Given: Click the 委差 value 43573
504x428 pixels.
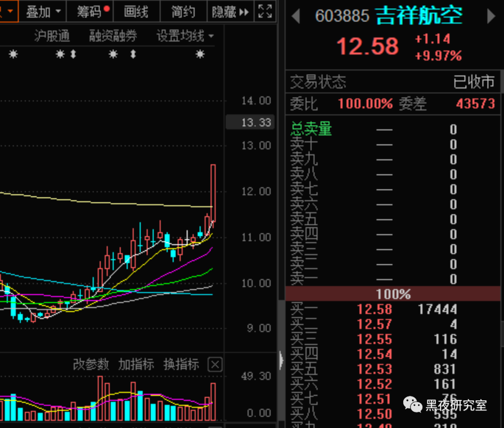Looking at the screenshot, I should coord(476,104).
